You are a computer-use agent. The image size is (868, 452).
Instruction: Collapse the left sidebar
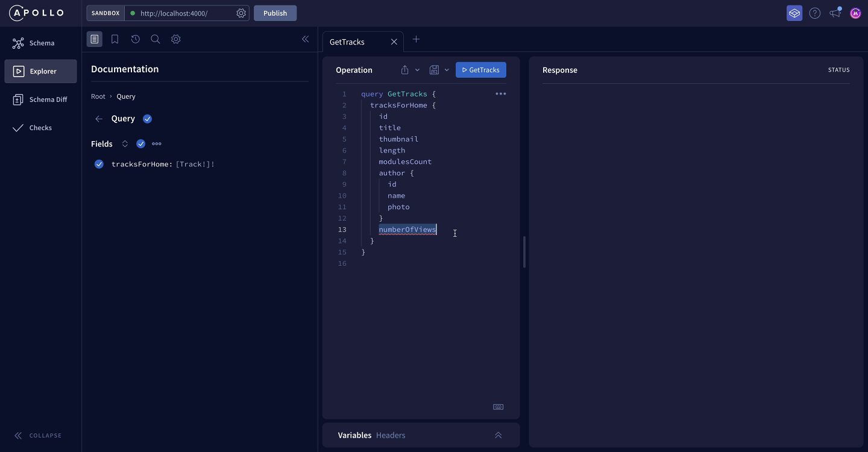38,435
